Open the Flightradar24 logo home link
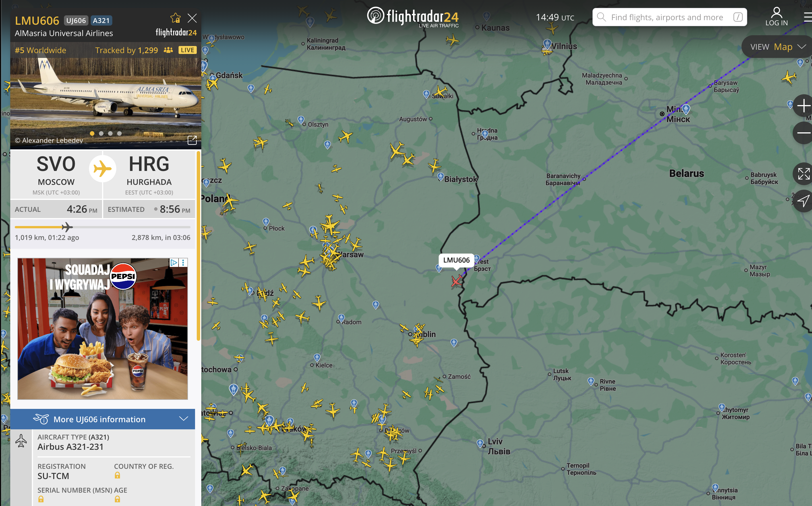 413,17
